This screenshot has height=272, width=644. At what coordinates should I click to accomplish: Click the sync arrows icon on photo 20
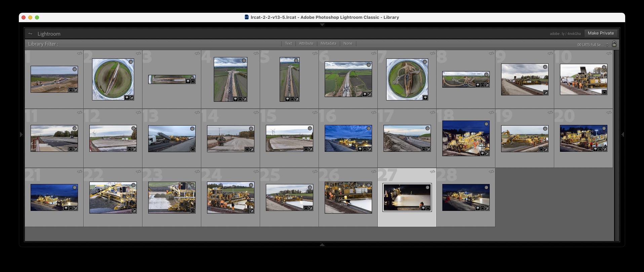[609, 112]
